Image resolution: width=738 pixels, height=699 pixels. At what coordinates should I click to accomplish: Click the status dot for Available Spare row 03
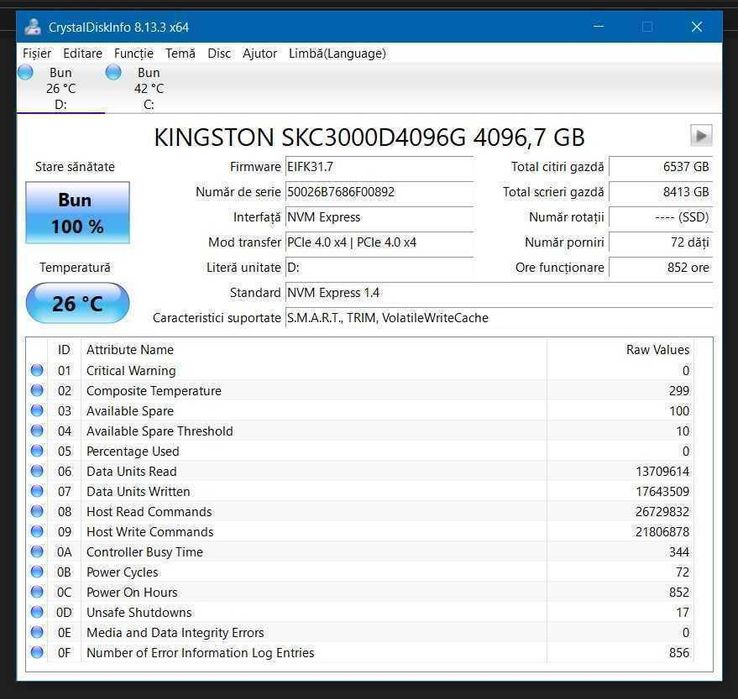click(37, 410)
